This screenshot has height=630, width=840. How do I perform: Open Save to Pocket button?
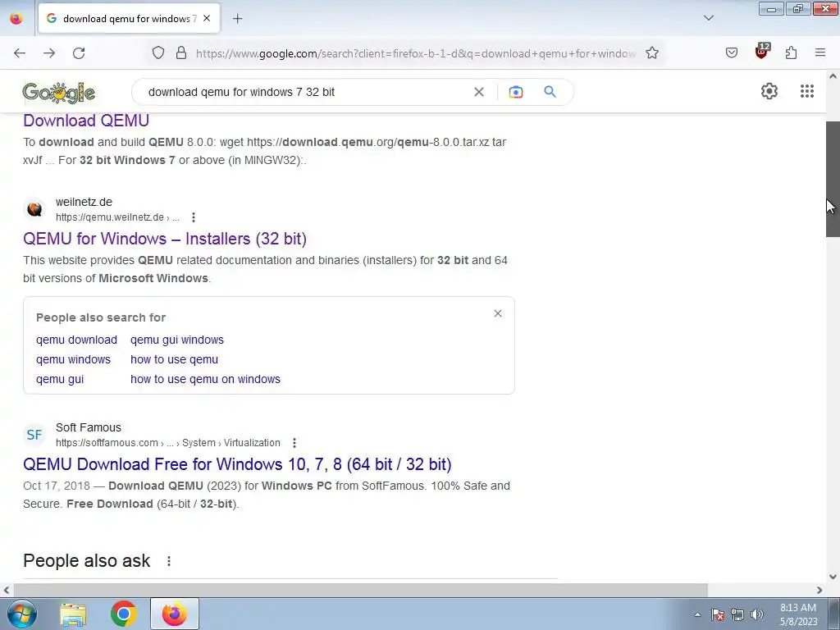point(732,53)
